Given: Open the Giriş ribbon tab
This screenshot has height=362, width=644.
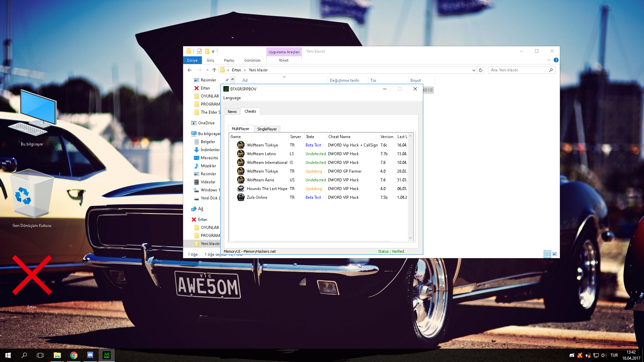Looking at the screenshot, I should 211,60.
